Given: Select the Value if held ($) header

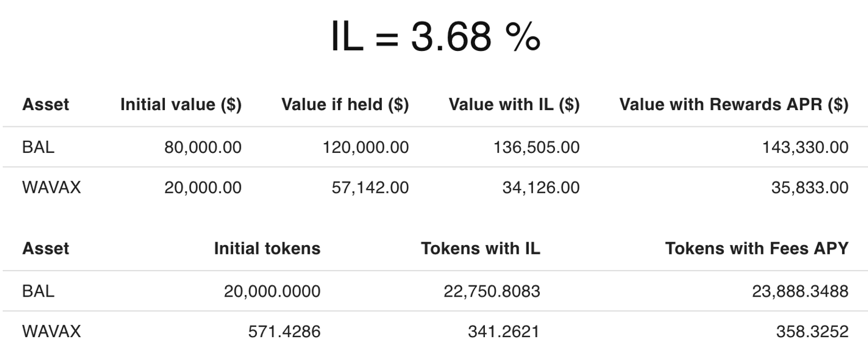Looking at the screenshot, I should pos(345,104).
